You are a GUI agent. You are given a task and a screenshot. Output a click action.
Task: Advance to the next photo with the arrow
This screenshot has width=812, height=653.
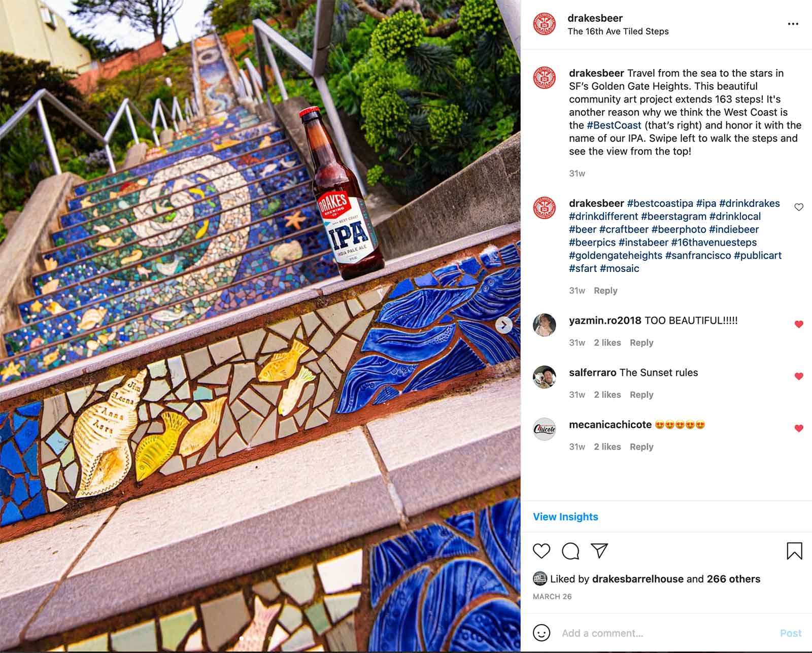point(503,325)
